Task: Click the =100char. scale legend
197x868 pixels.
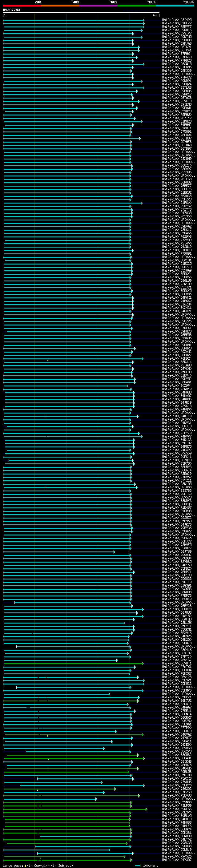Action: click(146, 865)
